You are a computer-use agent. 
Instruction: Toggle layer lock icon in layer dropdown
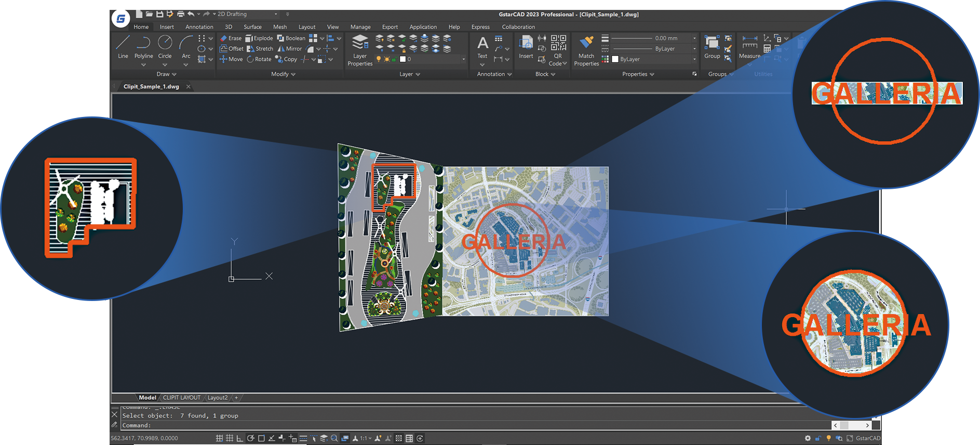(394, 59)
